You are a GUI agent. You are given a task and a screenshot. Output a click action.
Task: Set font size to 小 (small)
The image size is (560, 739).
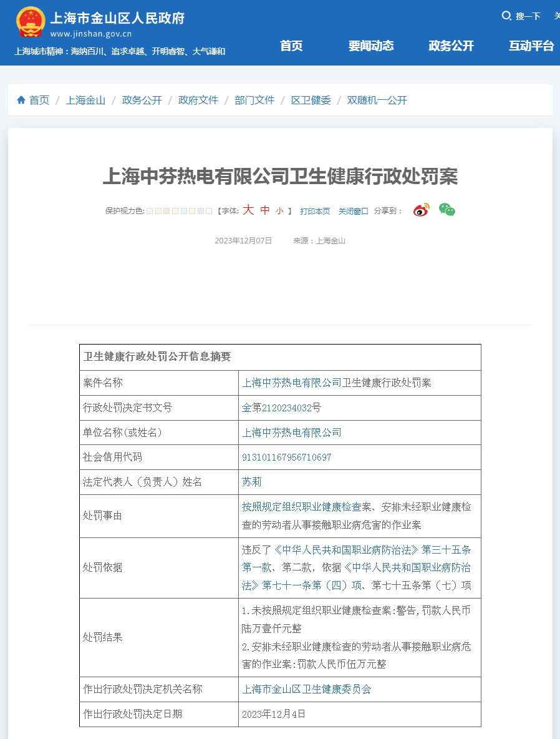(x=280, y=211)
